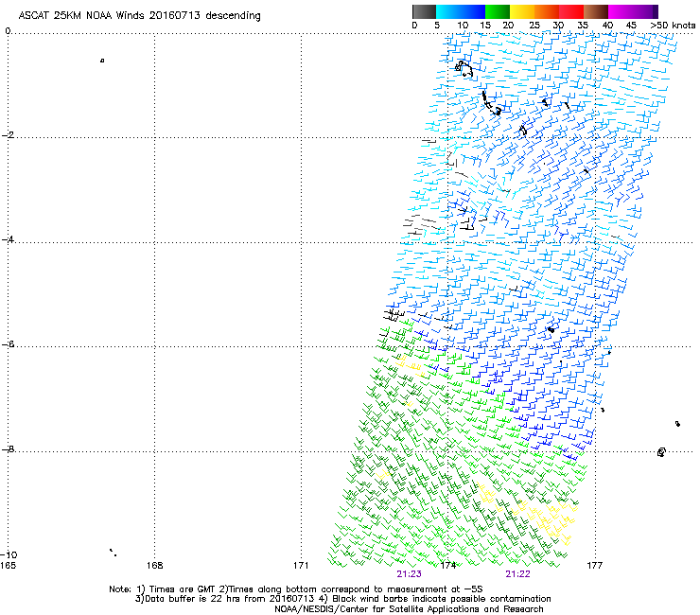Screen dimensions: 700x615
Task: Click the '-2' latitude axis label
Action: (x=8, y=135)
